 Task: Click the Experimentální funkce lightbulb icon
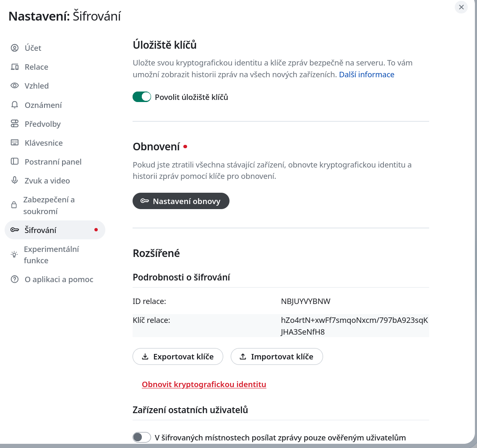[15, 254]
